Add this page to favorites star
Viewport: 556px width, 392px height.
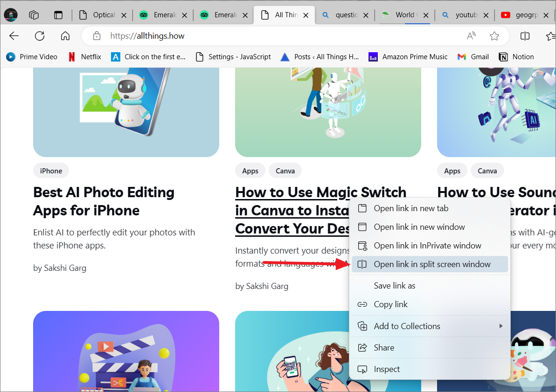coord(494,36)
